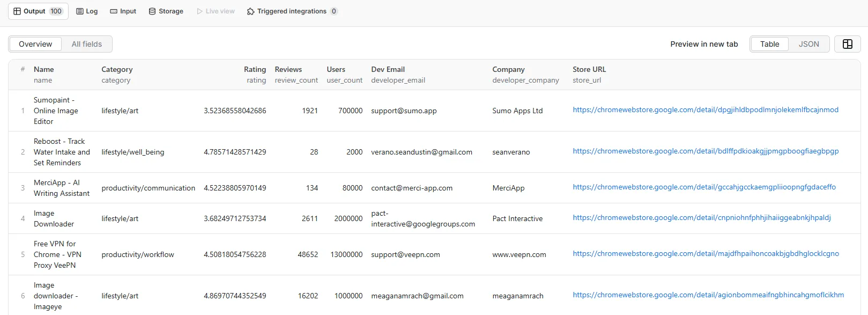Click the Live view play icon
The height and width of the screenshot is (315, 868).
(x=199, y=11)
